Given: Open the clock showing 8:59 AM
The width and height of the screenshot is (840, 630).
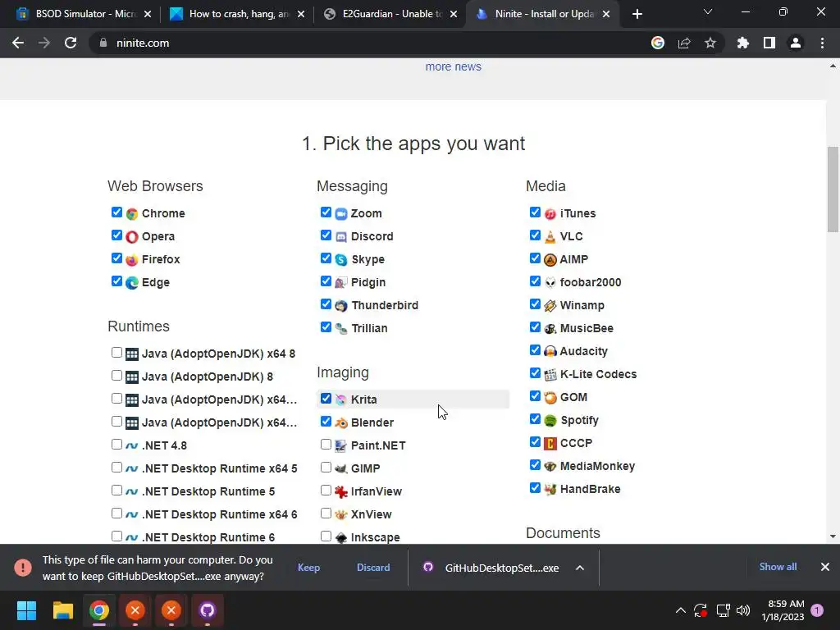Looking at the screenshot, I should click(x=783, y=610).
